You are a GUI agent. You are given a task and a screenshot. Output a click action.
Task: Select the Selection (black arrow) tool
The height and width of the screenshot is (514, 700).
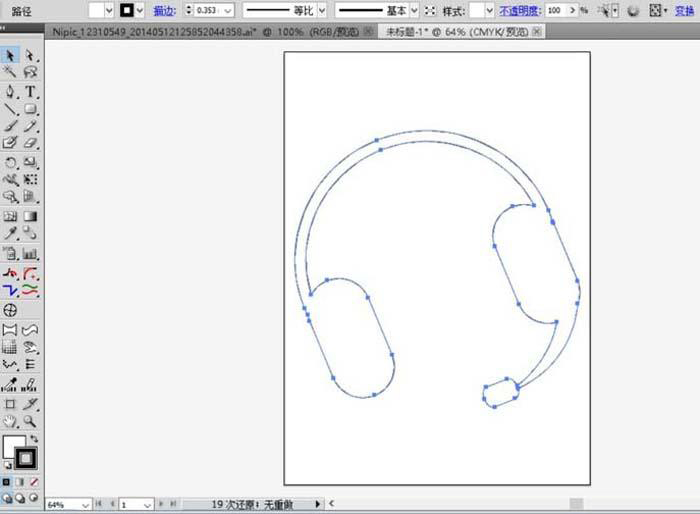(x=10, y=55)
